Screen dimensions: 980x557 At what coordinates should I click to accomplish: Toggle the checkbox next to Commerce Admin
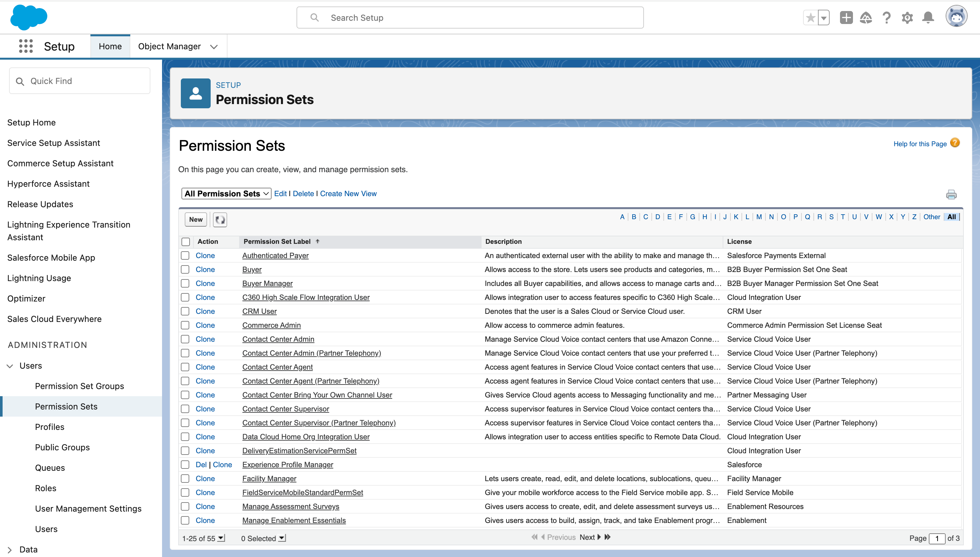coord(186,325)
